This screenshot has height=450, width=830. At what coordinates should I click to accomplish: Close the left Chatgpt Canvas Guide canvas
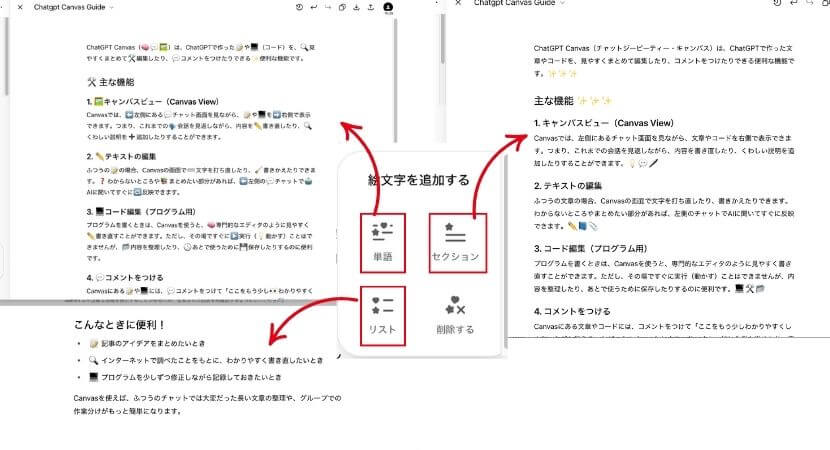20,7
